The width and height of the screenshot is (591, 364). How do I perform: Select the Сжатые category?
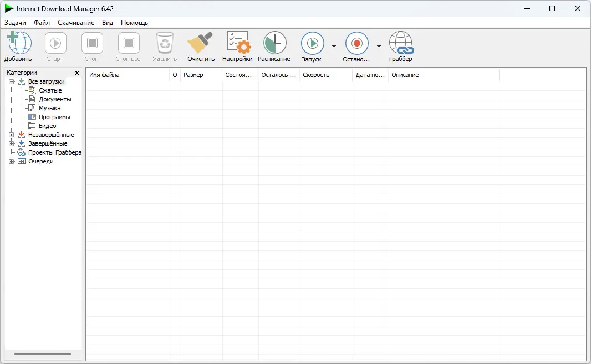click(x=50, y=90)
